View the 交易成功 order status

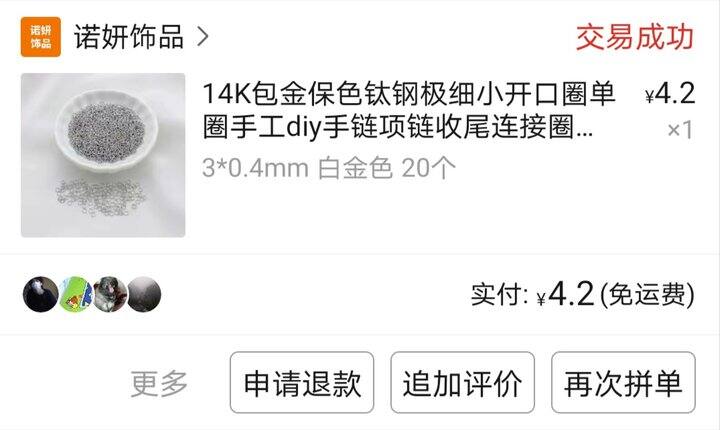pyautogui.click(x=635, y=37)
